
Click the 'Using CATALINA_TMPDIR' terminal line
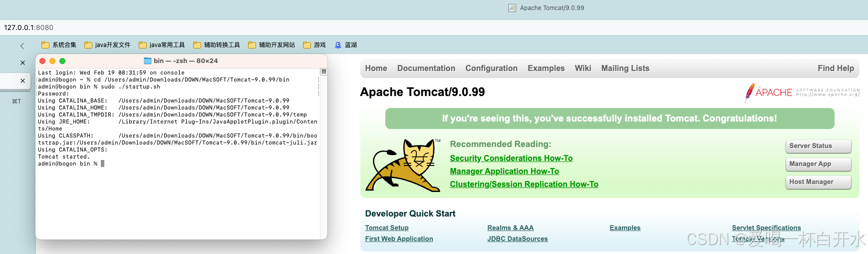tap(173, 115)
